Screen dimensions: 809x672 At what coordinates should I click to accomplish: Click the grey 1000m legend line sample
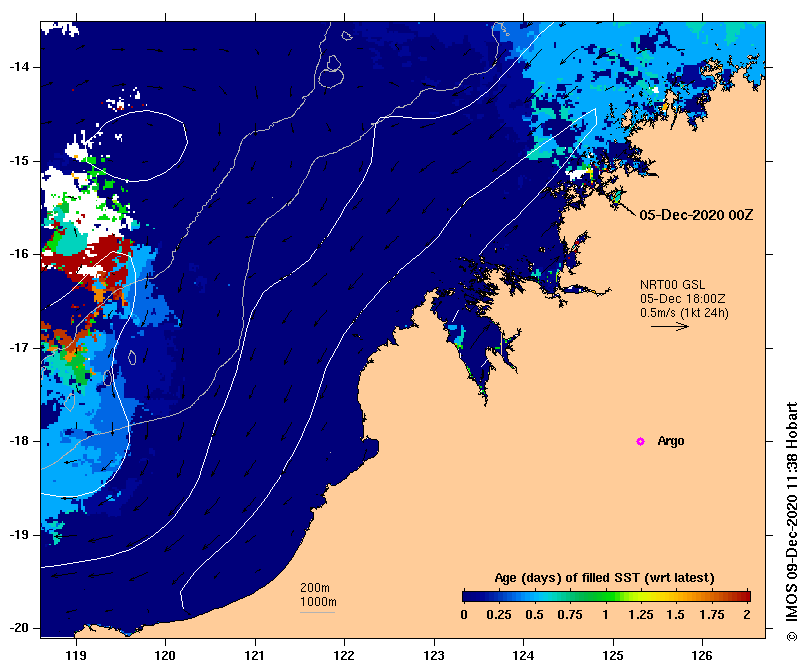317,613
